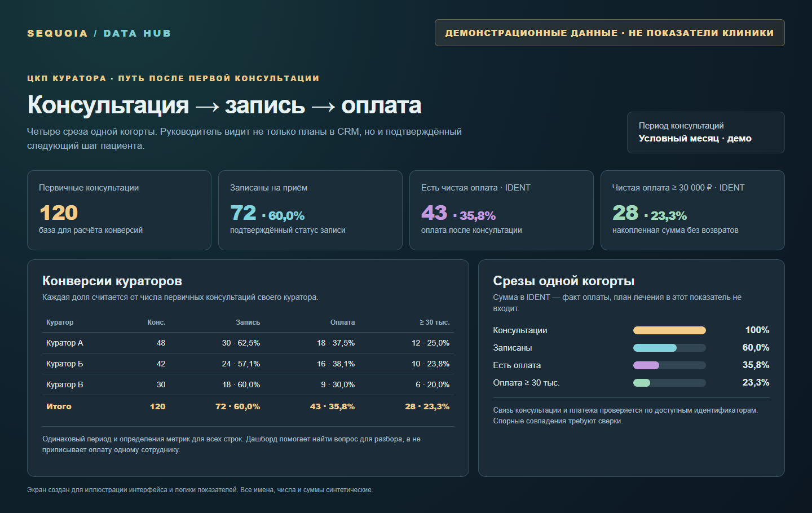The image size is (812, 513).
Task: Click cell 10 · 23,8% for Куратор Б
Action: [x=430, y=364]
